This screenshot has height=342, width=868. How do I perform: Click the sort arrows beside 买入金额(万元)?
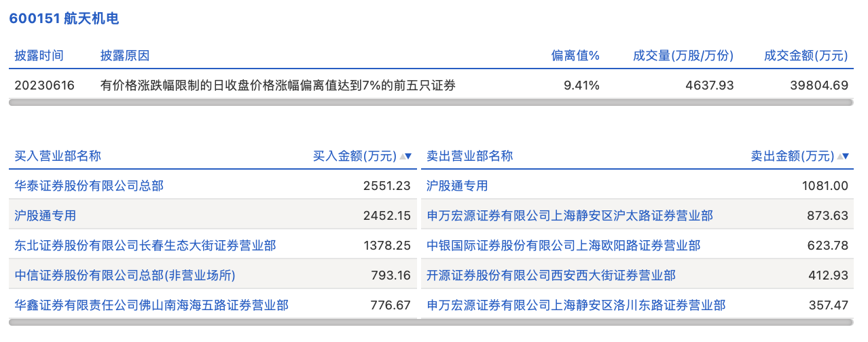coord(405,156)
